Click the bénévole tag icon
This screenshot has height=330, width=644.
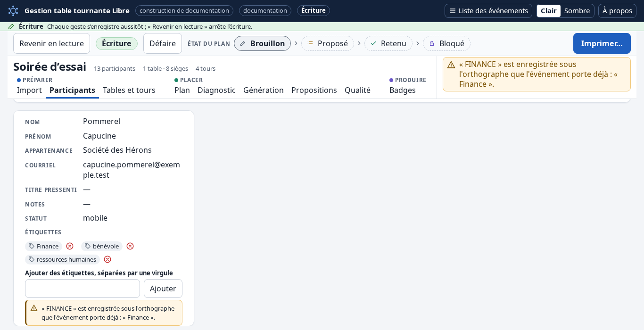[x=88, y=246]
